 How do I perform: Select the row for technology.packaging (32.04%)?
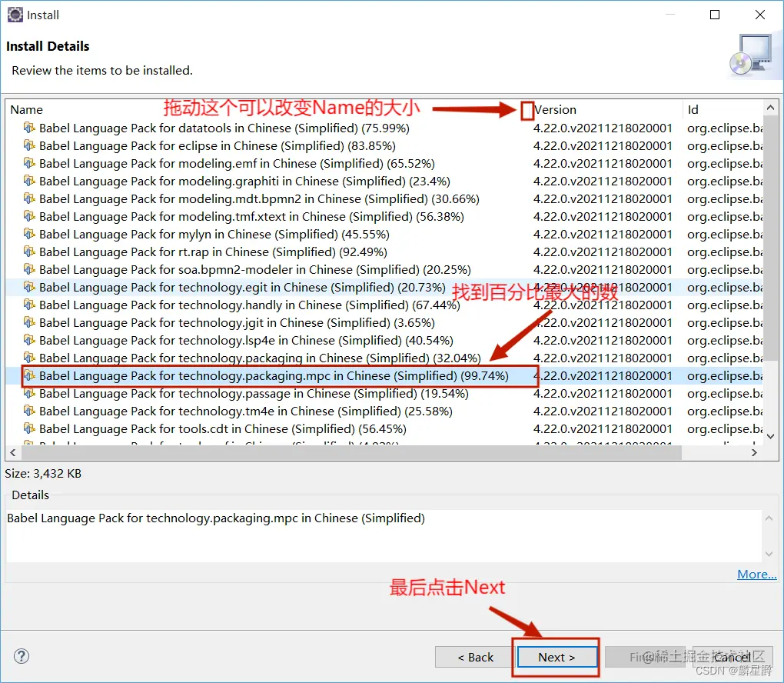384,358
